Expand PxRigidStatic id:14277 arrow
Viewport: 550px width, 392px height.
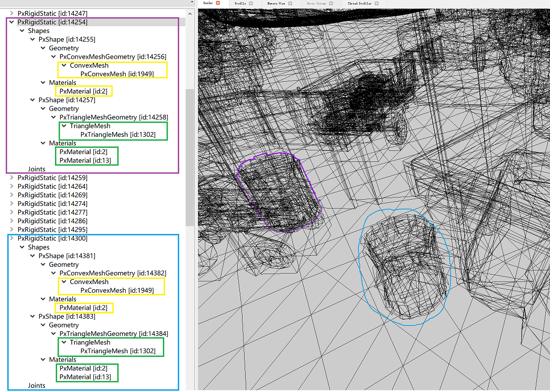point(12,212)
